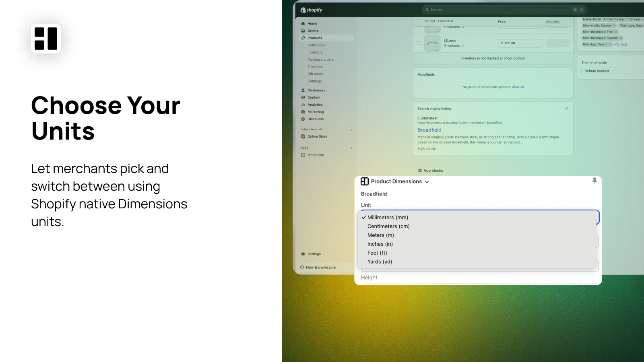Viewport: 644px width, 362px height.
Task: Click the Shopify logo in top bar
Action: (x=311, y=10)
